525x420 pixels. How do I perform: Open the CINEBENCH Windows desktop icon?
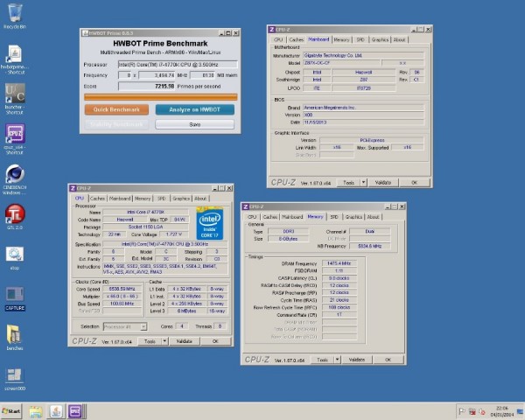14,179
